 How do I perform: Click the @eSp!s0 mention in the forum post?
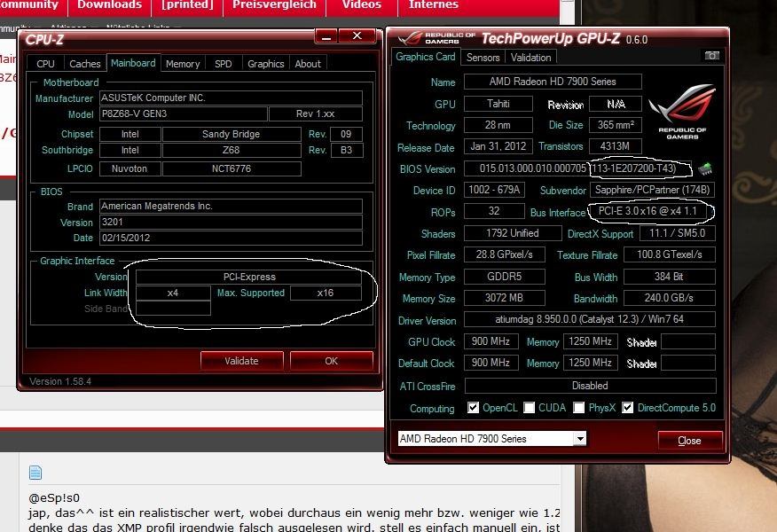tap(54, 497)
